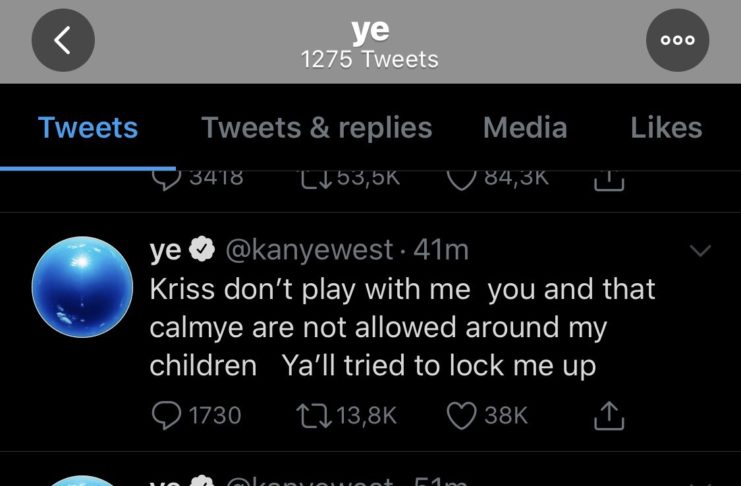Open the @kanyewest handle link
The image size is (741, 486).
(311, 250)
